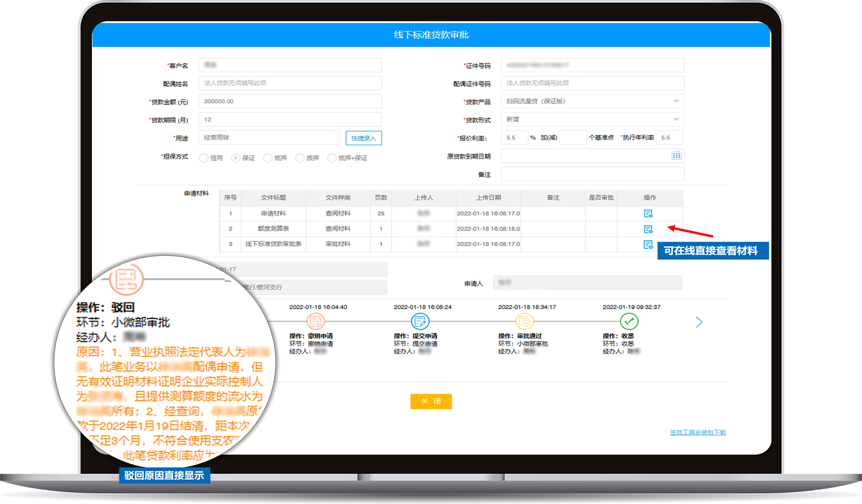Click the 报价利率 rate input showing 5.5

pyautogui.click(x=514, y=137)
